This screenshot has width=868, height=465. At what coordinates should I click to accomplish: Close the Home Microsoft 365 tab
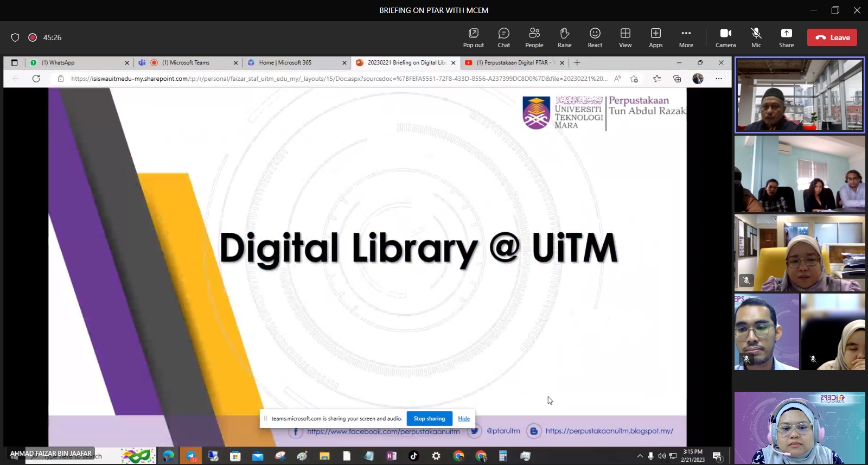[x=344, y=63]
